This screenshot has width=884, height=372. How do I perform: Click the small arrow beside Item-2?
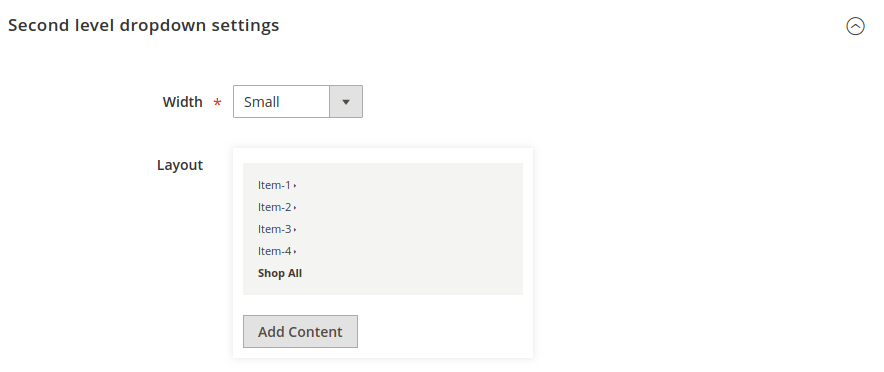295,207
